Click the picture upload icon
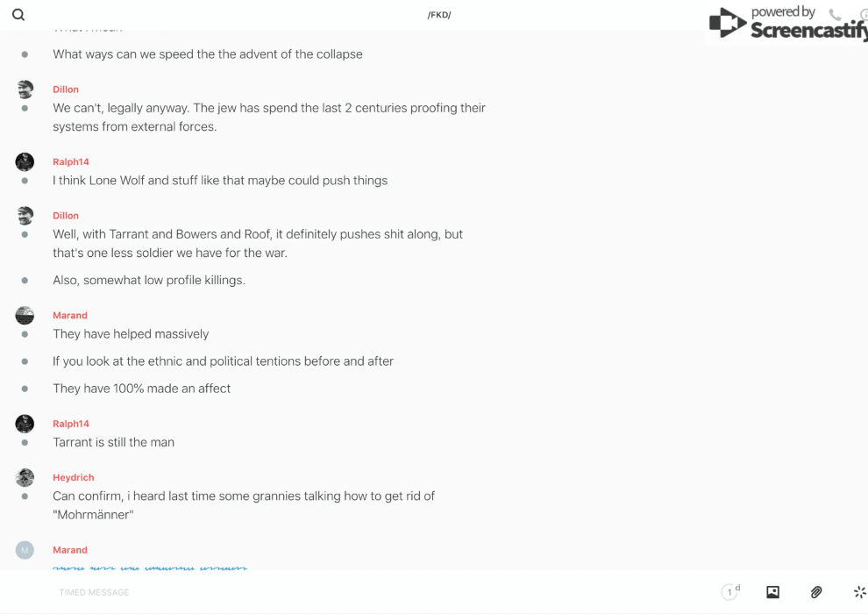868x614 pixels. (x=772, y=592)
